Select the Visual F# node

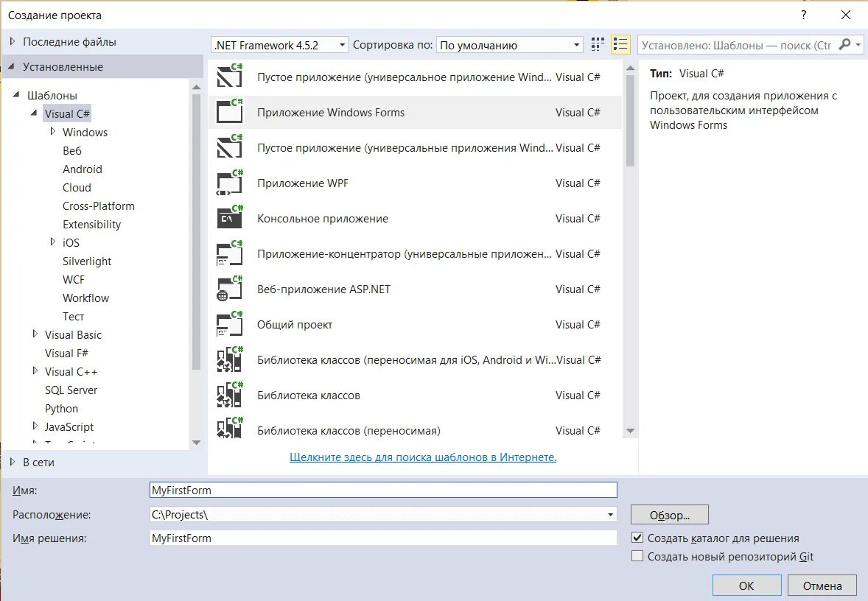point(66,353)
